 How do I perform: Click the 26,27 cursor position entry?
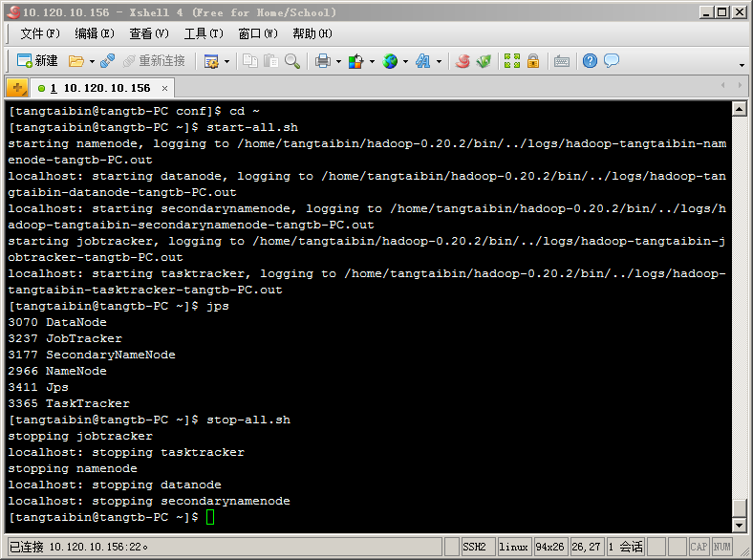[x=587, y=547]
